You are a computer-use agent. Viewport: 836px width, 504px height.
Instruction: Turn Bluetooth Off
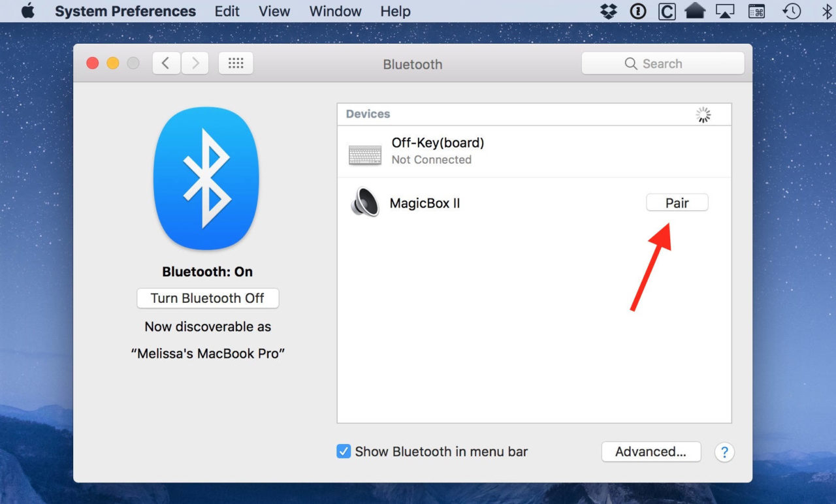pyautogui.click(x=208, y=298)
